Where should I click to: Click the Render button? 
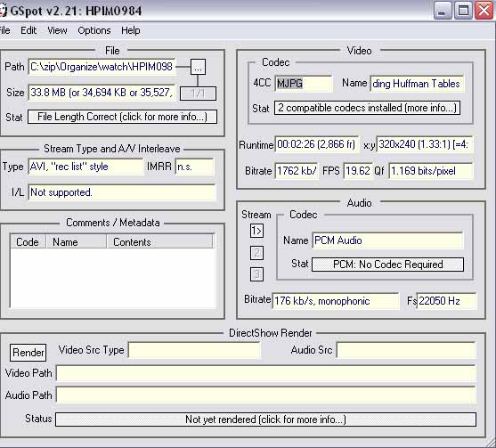coord(28,353)
